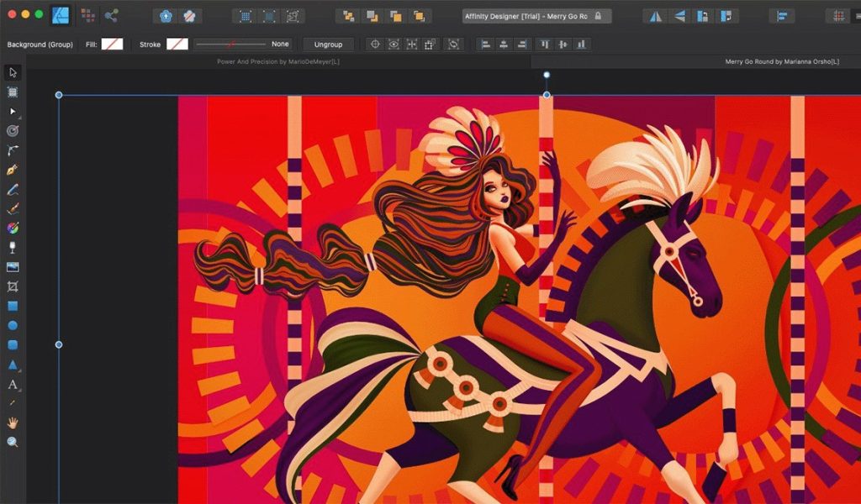The image size is (861, 504).
Task: Select the Rounded Rectangle tool
Action: 13,345
